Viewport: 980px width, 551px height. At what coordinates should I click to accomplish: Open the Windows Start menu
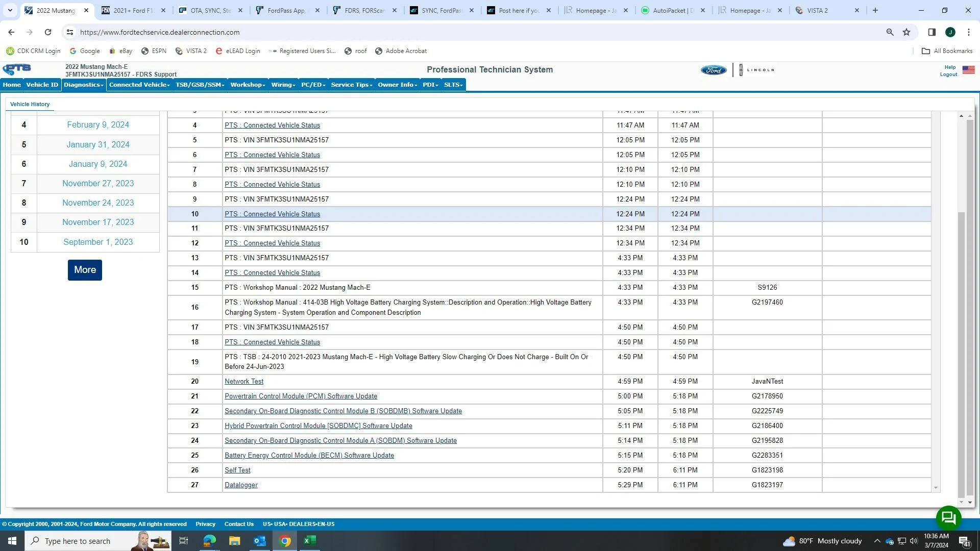click(x=12, y=541)
